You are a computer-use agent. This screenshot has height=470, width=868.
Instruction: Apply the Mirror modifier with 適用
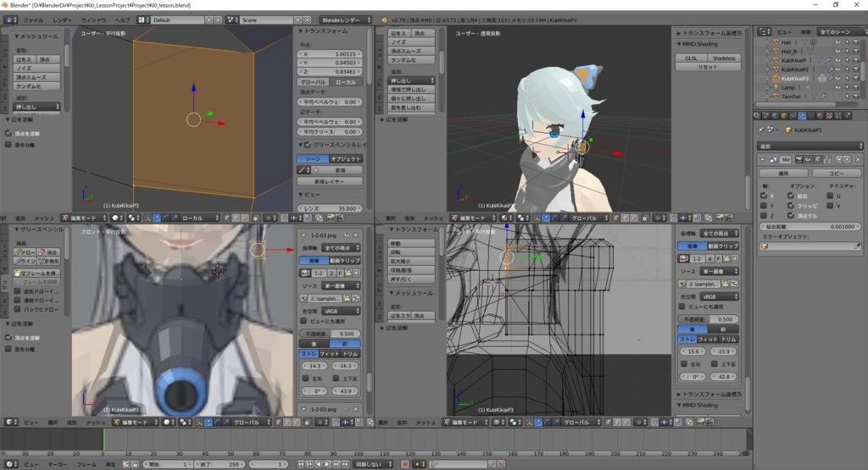pyautogui.click(x=783, y=173)
